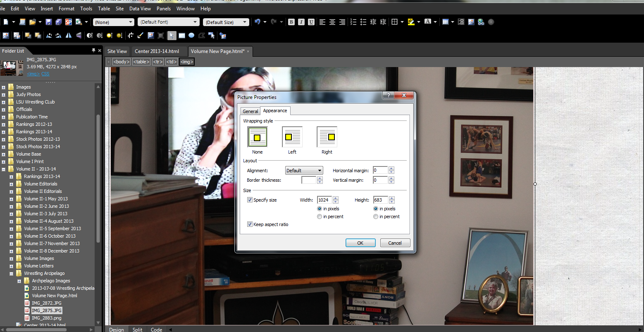Image resolution: width=644 pixels, height=332 pixels.
Task: Select the <table> tag in breadcrumb
Action: pos(141,62)
